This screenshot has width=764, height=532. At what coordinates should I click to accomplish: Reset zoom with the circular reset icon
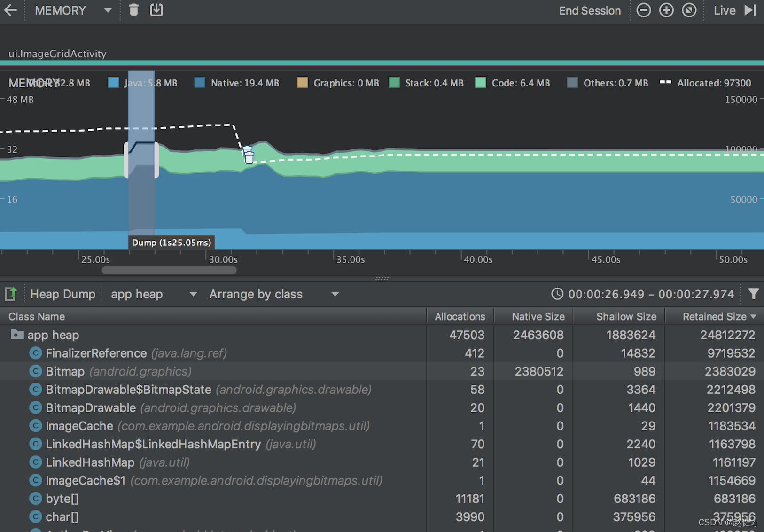point(689,10)
